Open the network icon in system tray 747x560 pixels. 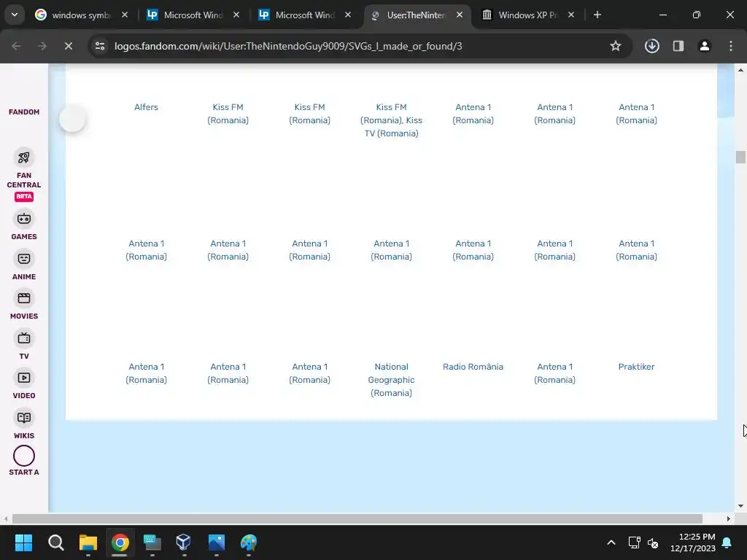coord(634,542)
